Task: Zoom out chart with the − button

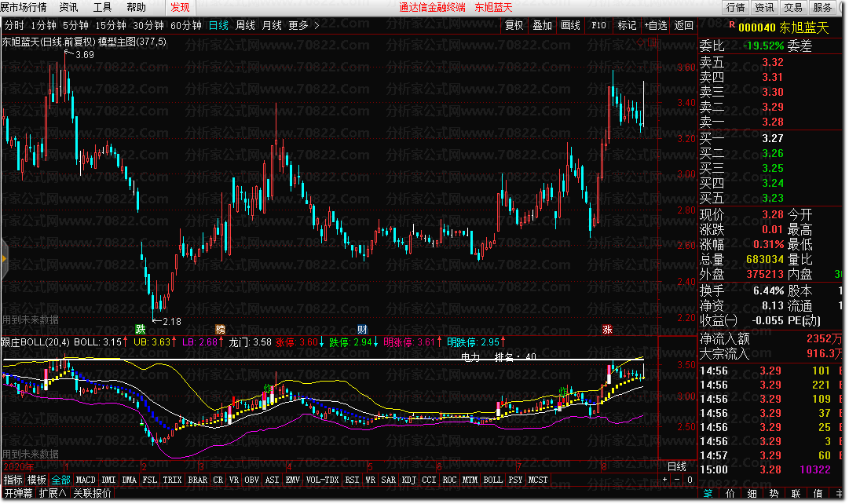Action: pos(677,480)
